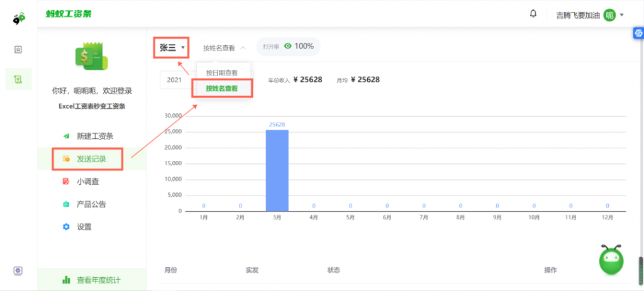Click the blue badge icon at right edge
The image size is (644, 291).
click(x=637, y=34)
